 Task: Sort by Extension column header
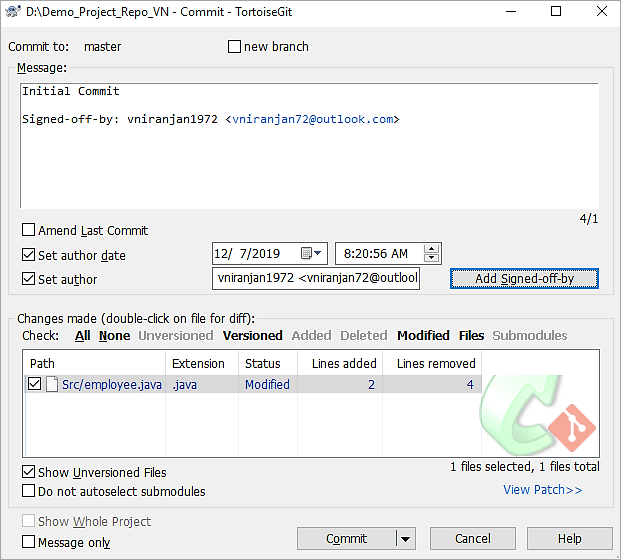tap(202, 363)
